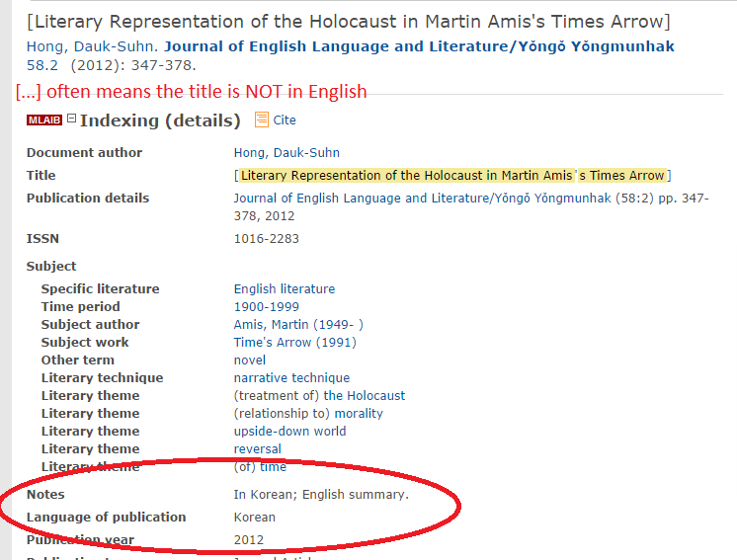This screenshot has height=560, width=737.
Task: Open the Cite link
Action: tap(285, 120)
